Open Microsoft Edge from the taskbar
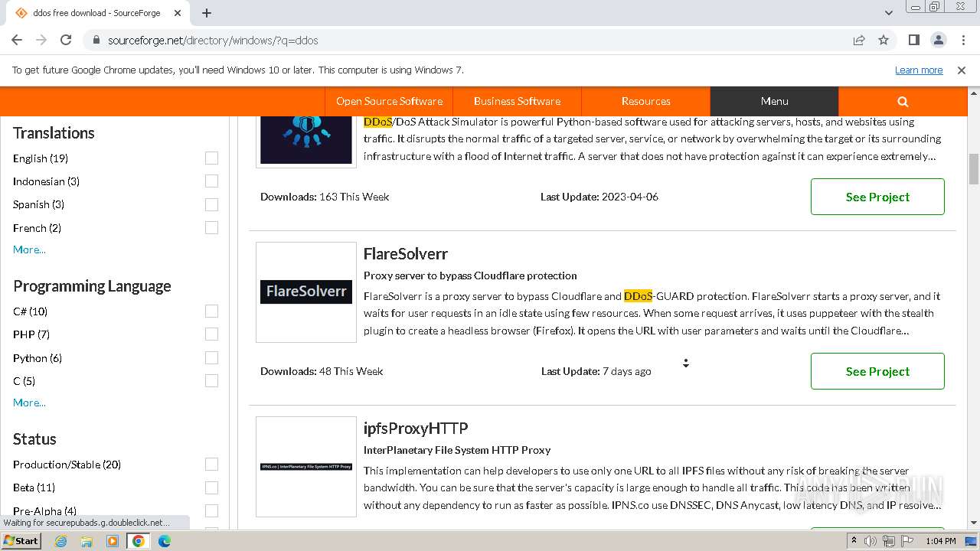This screenshot has width=980, height=551. (x=165, y=540)
